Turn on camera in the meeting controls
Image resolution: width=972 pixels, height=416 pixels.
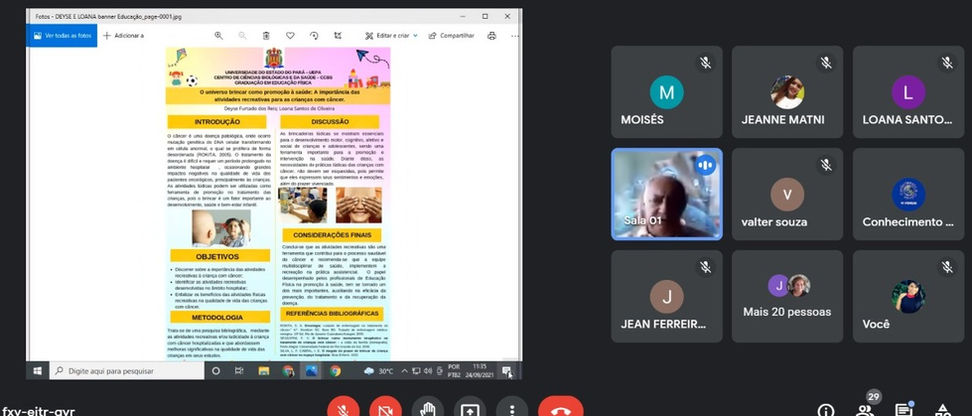pyautogui.click(x=385, y=409)
